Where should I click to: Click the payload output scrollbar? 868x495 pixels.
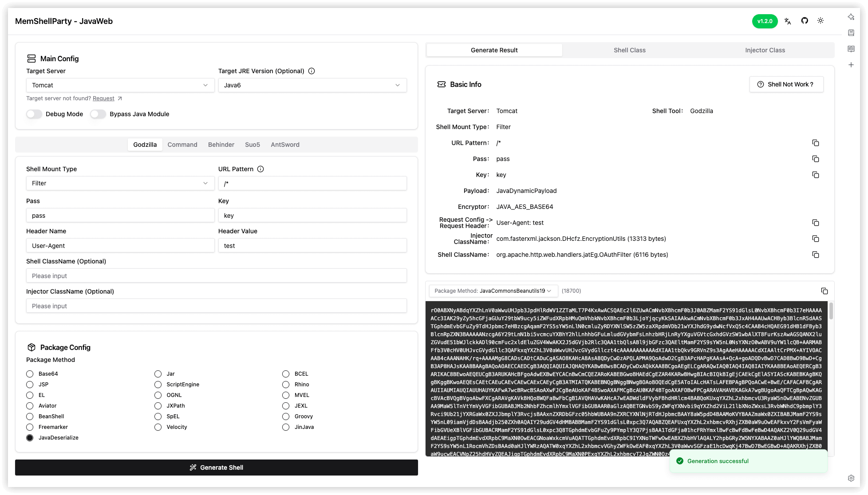[x=831, y=311]
